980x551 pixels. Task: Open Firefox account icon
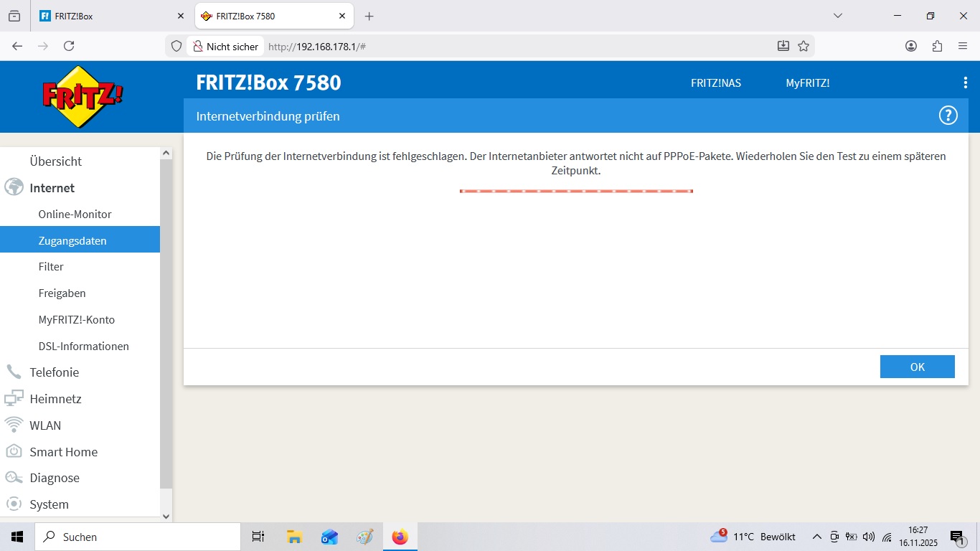click(x=911, y=46)
